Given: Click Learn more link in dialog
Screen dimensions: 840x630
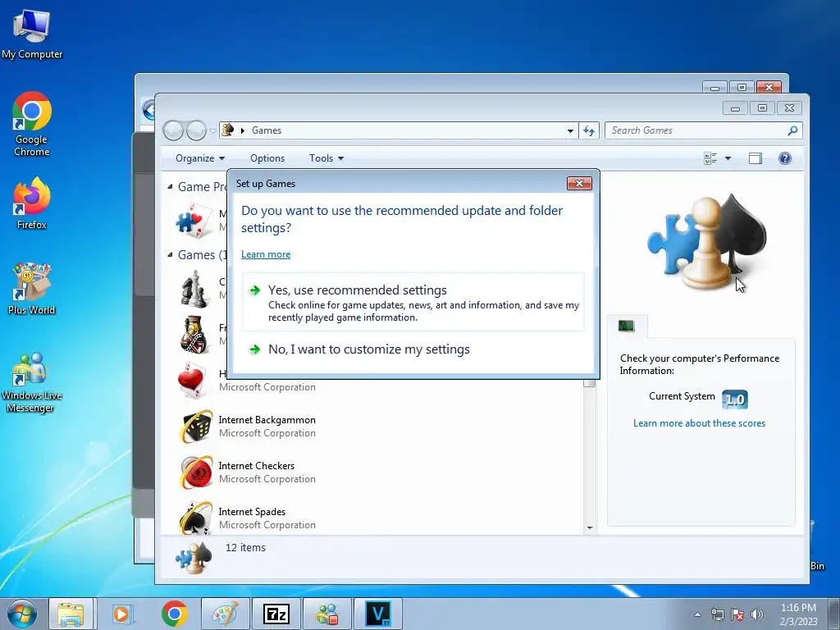Looking at the screenshot, I should (x=266, y=254).
